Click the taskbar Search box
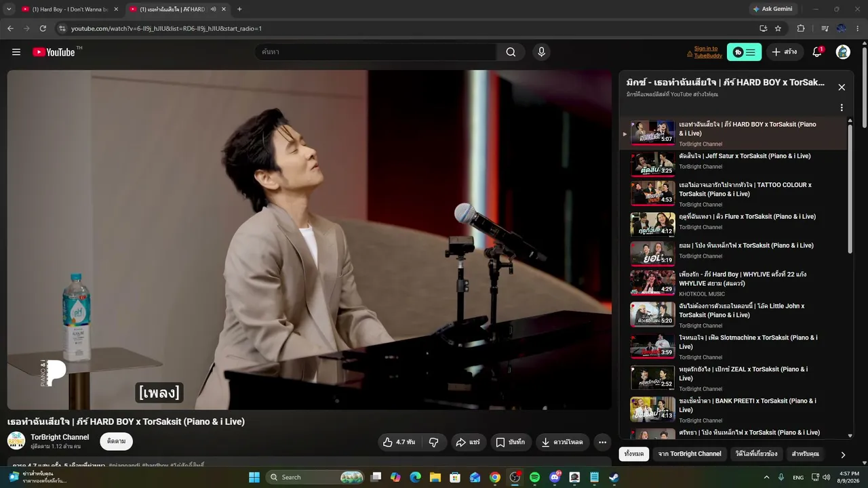This screenshot has height=488, width=868. tap(315, 477)
